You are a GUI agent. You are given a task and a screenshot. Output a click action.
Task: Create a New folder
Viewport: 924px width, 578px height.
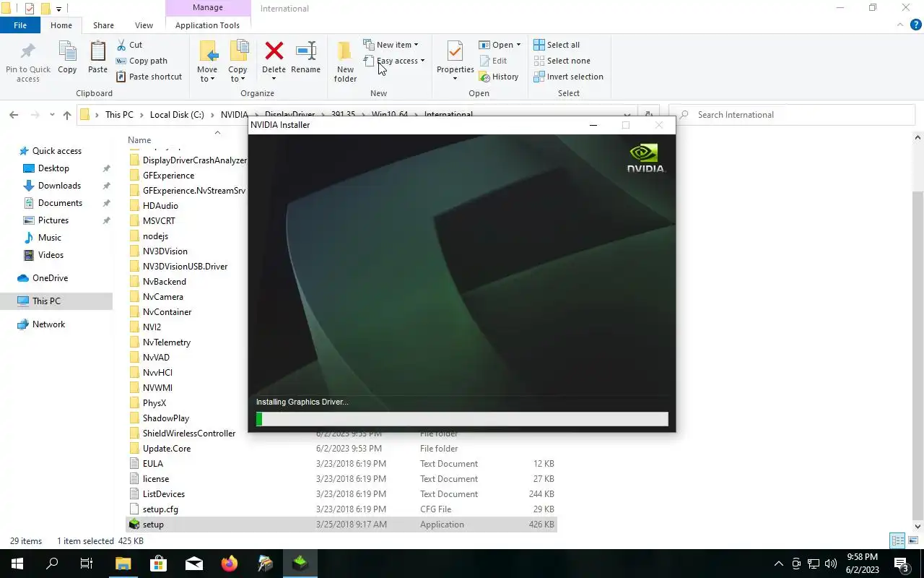point(345,61)
